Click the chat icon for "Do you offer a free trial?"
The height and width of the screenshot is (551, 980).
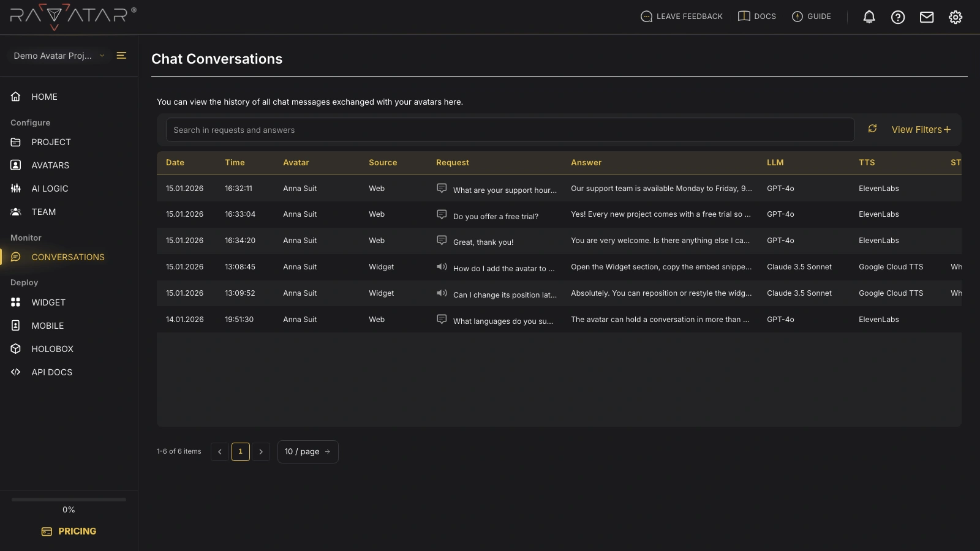click(x=442, y=214)
